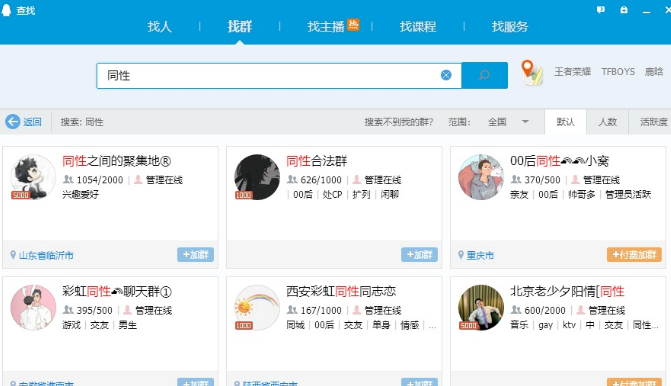Open the feedback icon in title bar
The height and width of the screenshot is (386, 671).
601,10
